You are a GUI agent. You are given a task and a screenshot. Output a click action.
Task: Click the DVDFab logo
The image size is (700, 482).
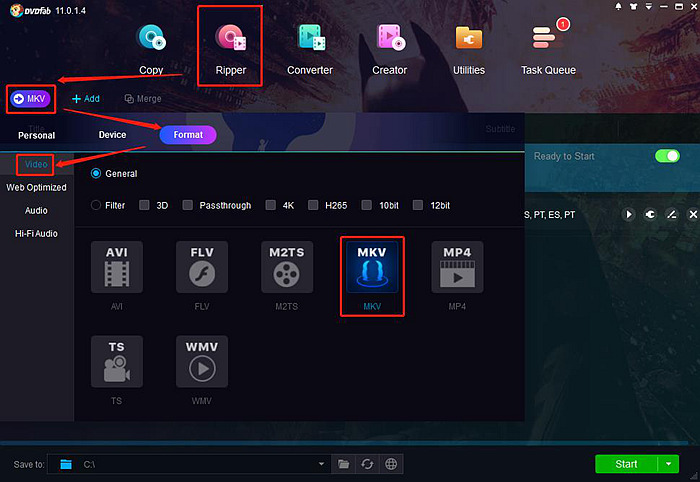coord(30,10)
